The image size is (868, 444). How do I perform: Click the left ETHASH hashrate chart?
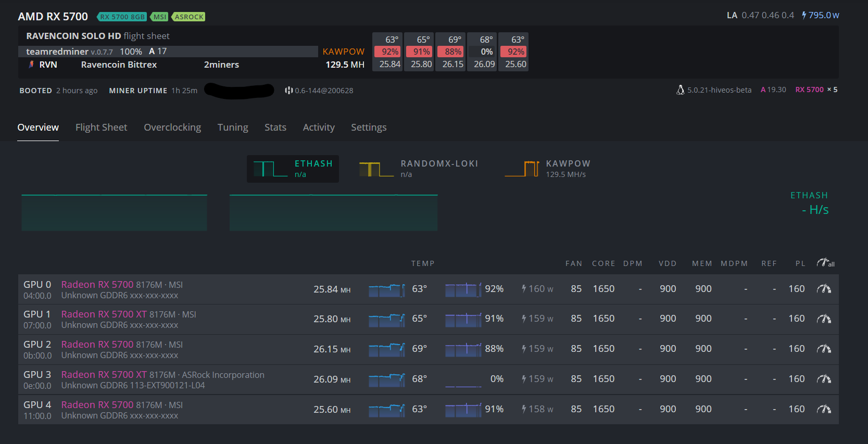pyautogui.click(x=115, y=212)
